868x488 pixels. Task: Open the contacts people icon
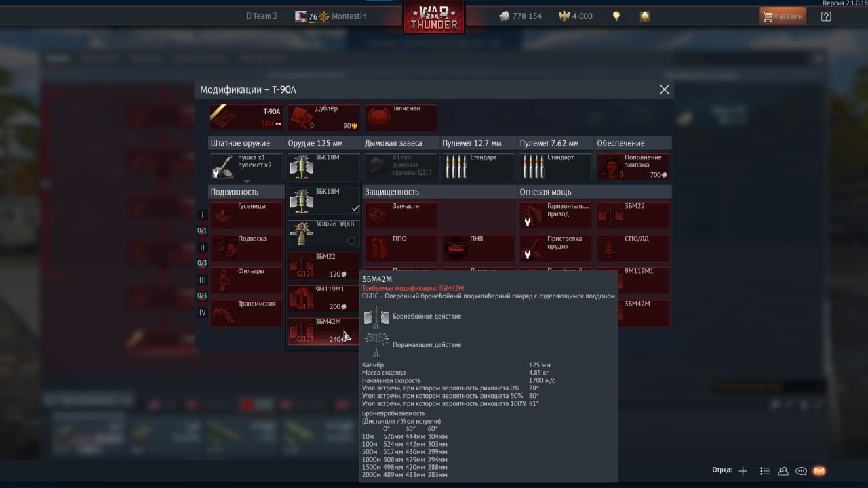pyautogui.click(x=783, y=470)
